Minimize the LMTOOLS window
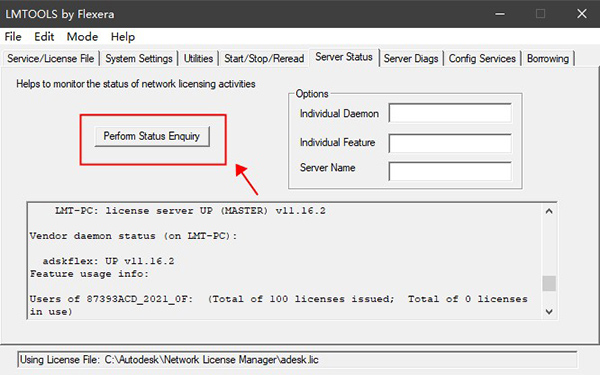The image size is (600, 375). tap(500, 14)
